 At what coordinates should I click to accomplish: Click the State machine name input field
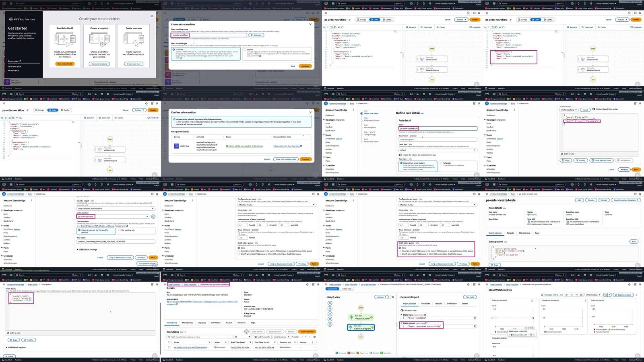coord(209,35)
